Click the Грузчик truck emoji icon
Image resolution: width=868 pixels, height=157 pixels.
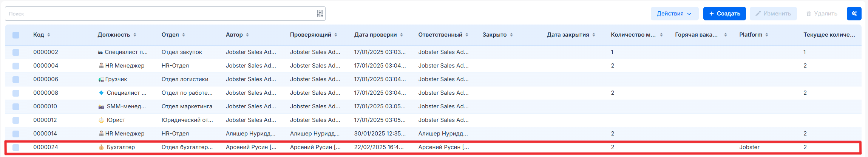pos(101,79)
